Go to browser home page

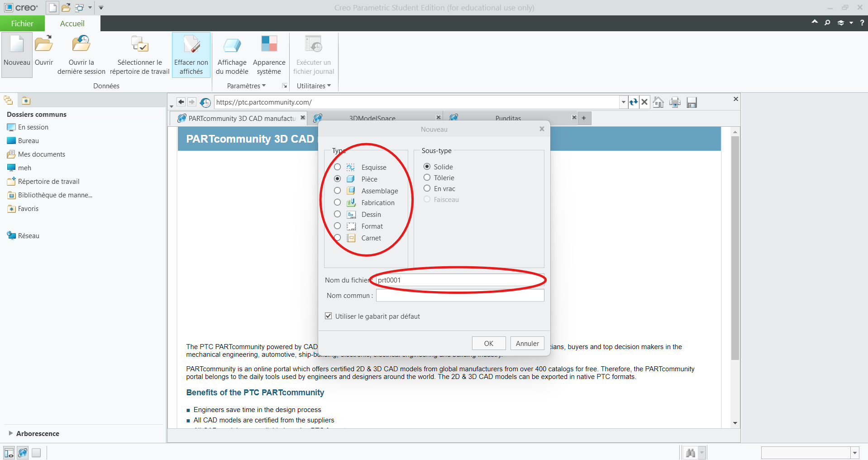tap(658, 102)
